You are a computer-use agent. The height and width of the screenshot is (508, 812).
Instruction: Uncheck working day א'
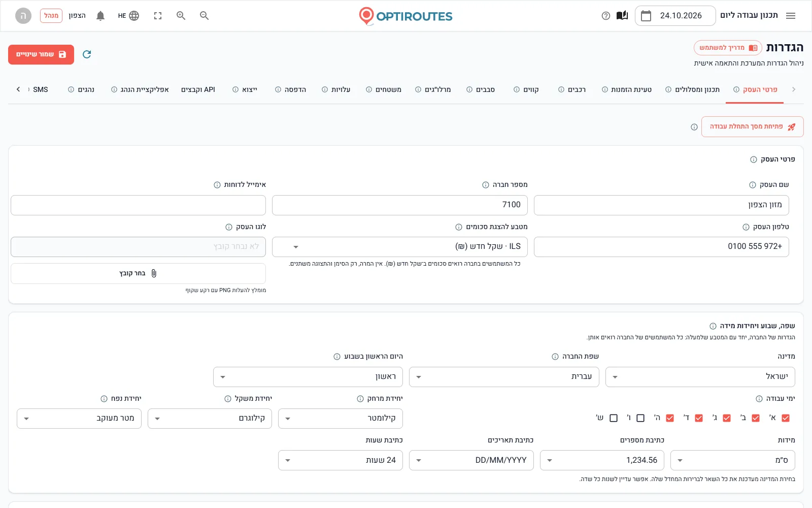tap(786, 418)
